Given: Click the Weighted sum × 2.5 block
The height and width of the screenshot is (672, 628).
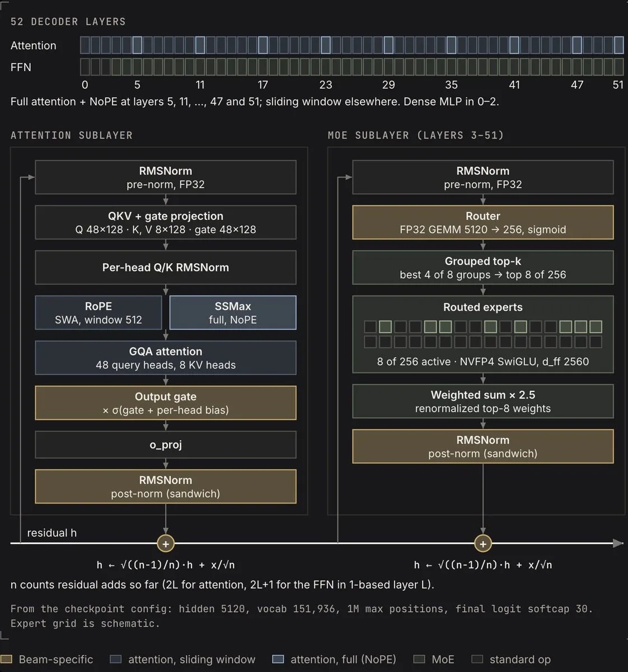Looking at the screenshot, I should click(x=483, y=401).
